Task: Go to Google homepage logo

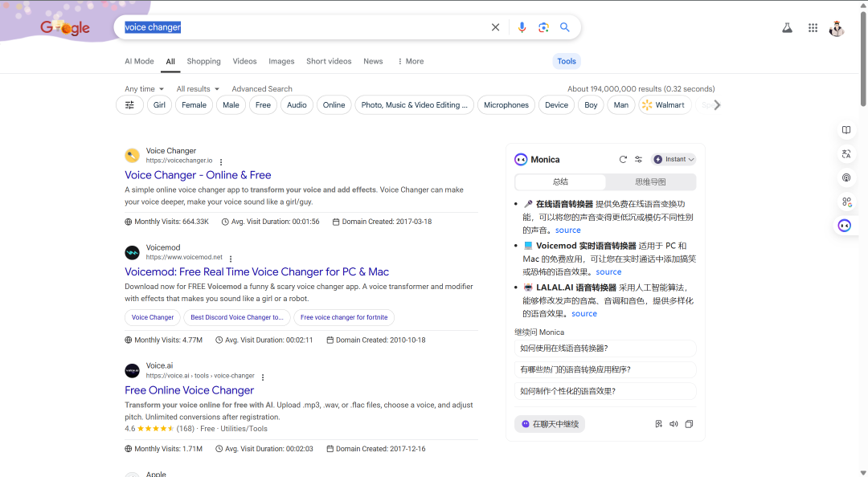Action: pyautogui.click(x=65, y=27)
